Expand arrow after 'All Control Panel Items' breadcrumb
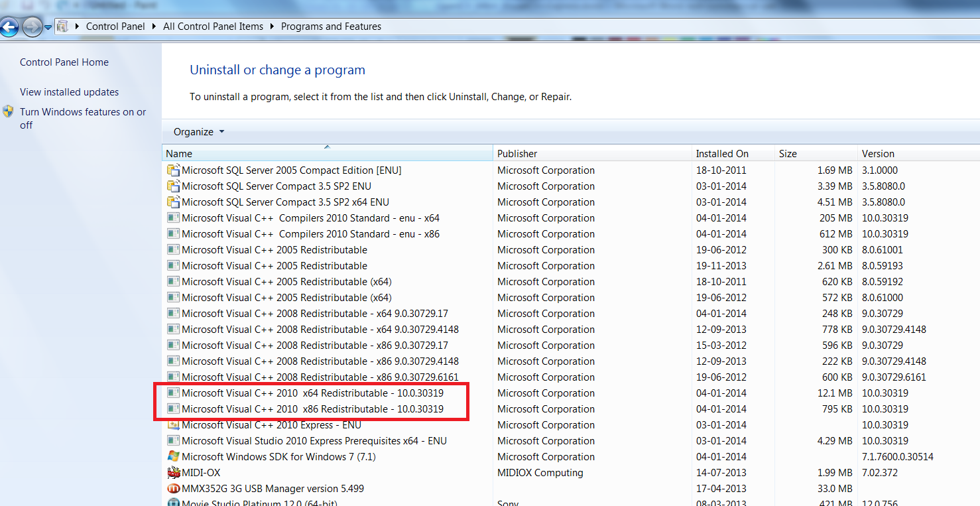 272,27
